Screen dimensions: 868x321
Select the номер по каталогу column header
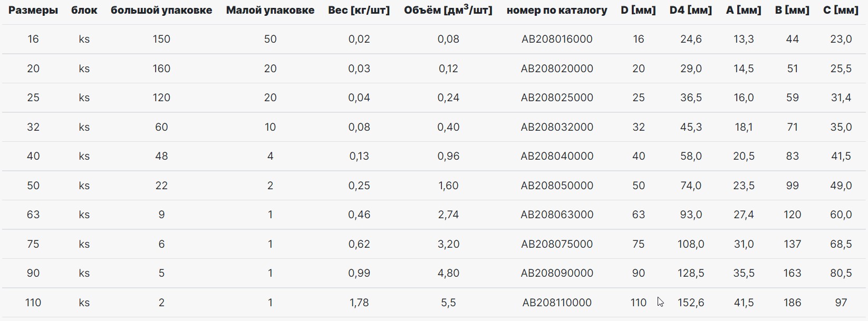pos(557,10)
